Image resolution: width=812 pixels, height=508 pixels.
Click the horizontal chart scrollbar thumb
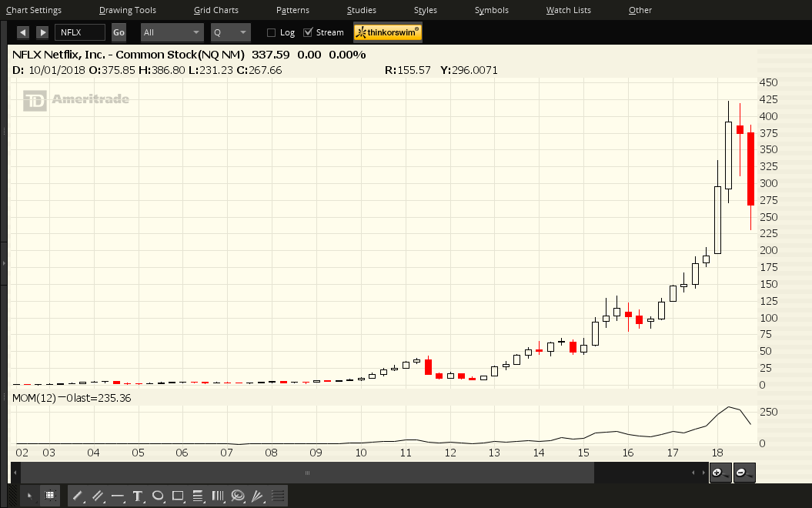(307, 473)
